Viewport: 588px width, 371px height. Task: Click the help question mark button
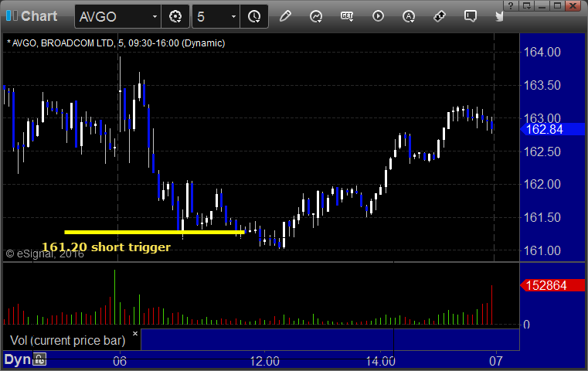[511, 5]
